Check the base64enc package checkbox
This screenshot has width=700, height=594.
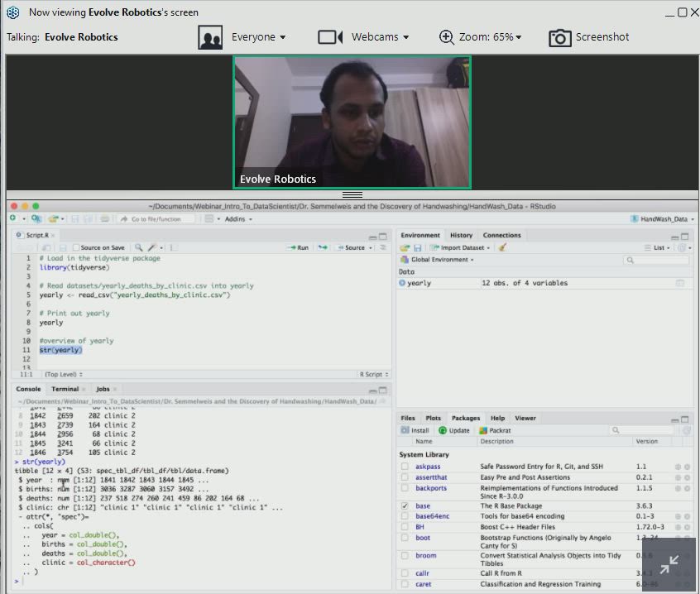[x=405, y=516]
